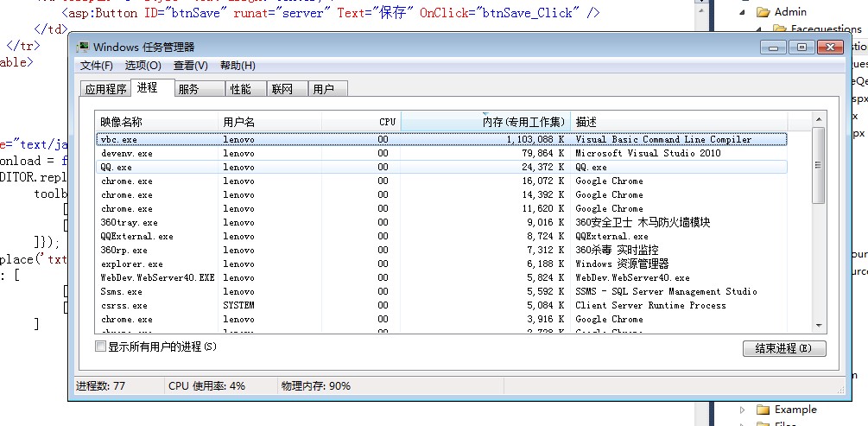The image size is (868, 426).
Task: Select the QQ.exe process row
Action: click(441, 168)
